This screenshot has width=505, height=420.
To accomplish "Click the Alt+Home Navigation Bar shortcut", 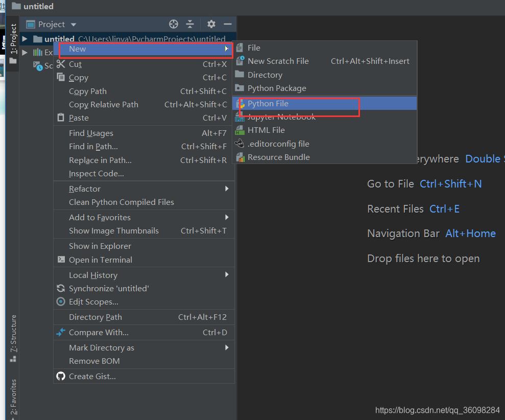I will click(471, 234).
